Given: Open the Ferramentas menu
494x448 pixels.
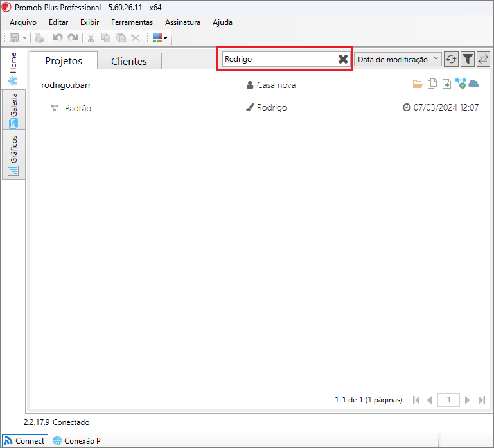Looking at the screenshot, I should 132,22.
